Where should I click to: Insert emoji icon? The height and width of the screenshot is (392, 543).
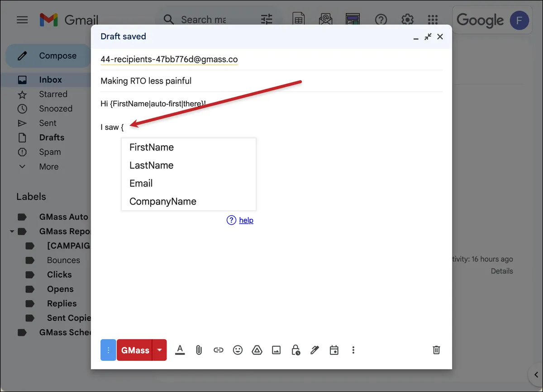[238, 350]
